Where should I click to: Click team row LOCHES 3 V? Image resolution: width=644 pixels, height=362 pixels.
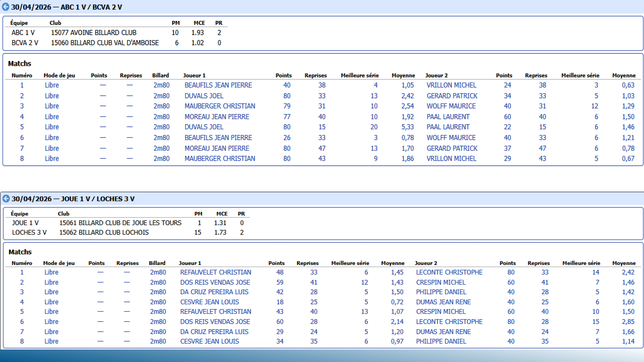click(127, 233)
